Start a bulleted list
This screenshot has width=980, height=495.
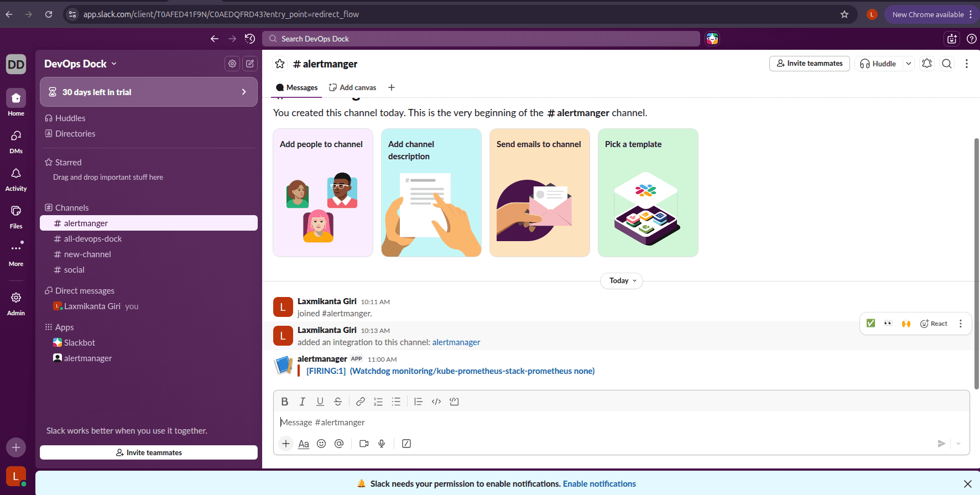pyautogui.click(x=396, y=402)
